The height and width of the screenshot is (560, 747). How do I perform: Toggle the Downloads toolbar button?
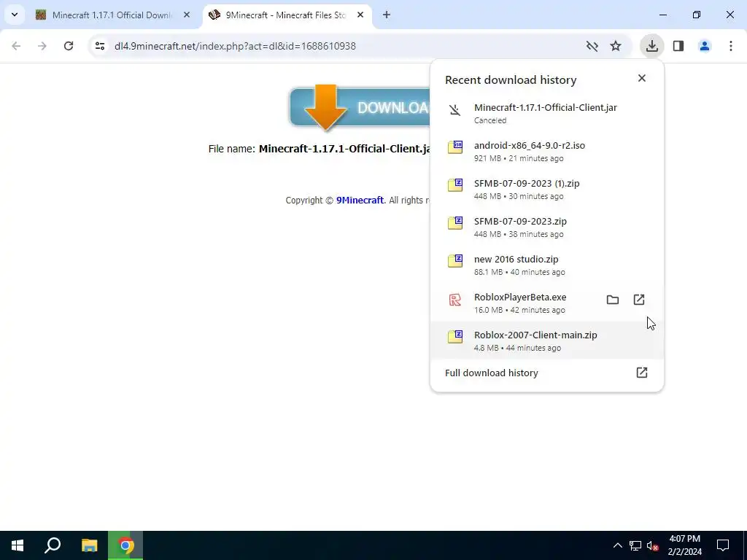pos(651,46)
